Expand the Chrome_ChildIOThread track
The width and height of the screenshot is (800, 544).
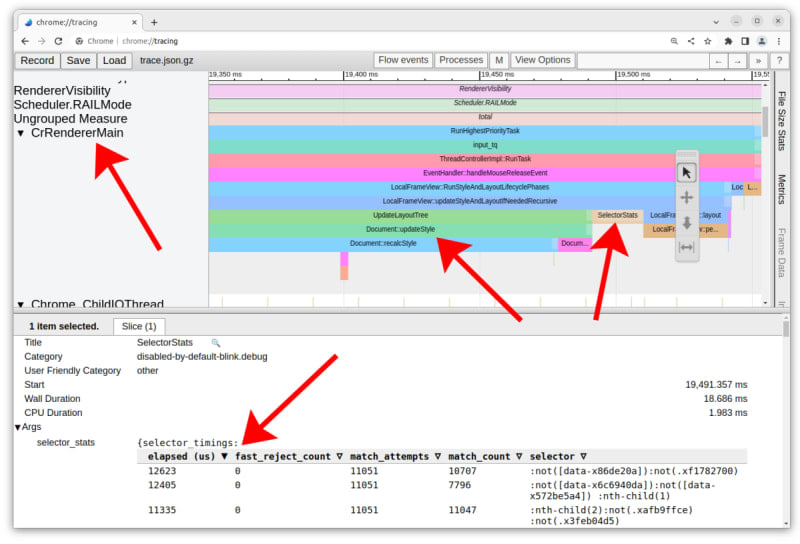pyautogui.click(x=20, y=304)
